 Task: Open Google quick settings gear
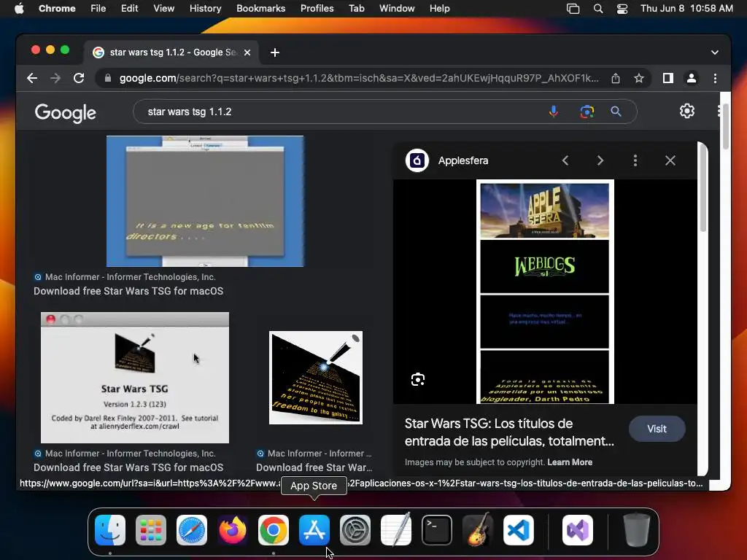click(x=686, y=111)
